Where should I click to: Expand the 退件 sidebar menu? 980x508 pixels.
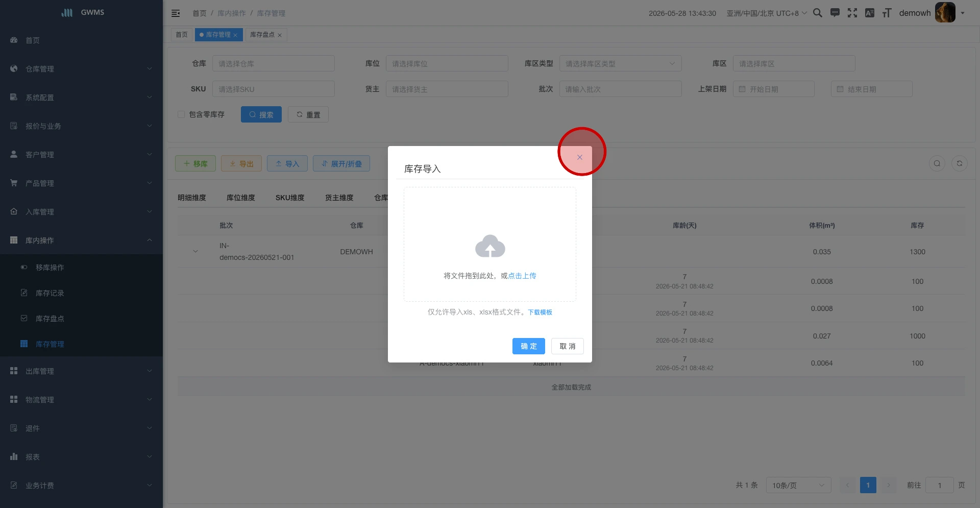82,428
